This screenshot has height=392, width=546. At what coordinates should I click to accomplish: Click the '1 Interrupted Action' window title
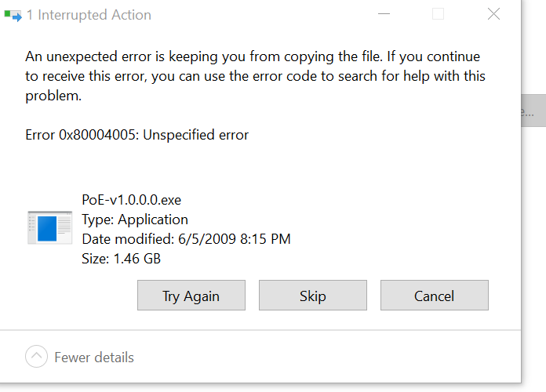(x=89, y=15)
